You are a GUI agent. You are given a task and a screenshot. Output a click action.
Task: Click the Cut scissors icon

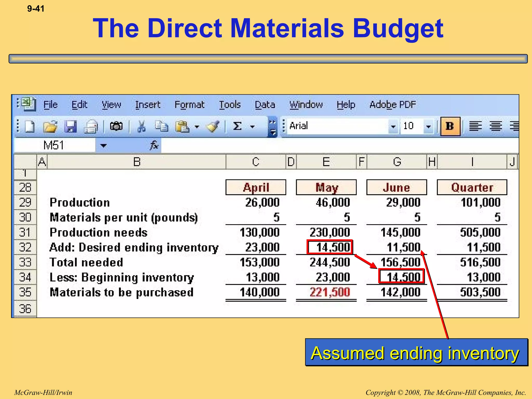(141, 127)
